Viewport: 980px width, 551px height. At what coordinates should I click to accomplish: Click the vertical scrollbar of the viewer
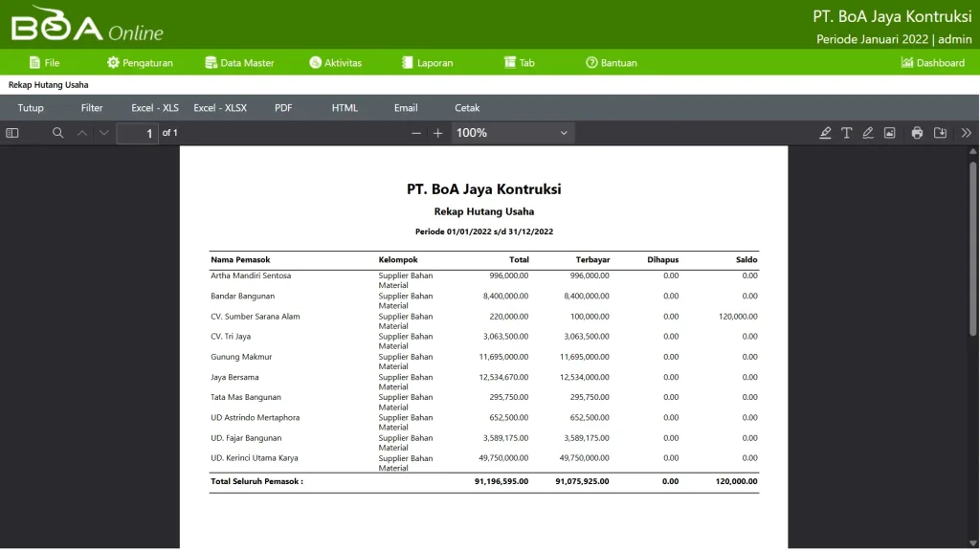(973, 249)
